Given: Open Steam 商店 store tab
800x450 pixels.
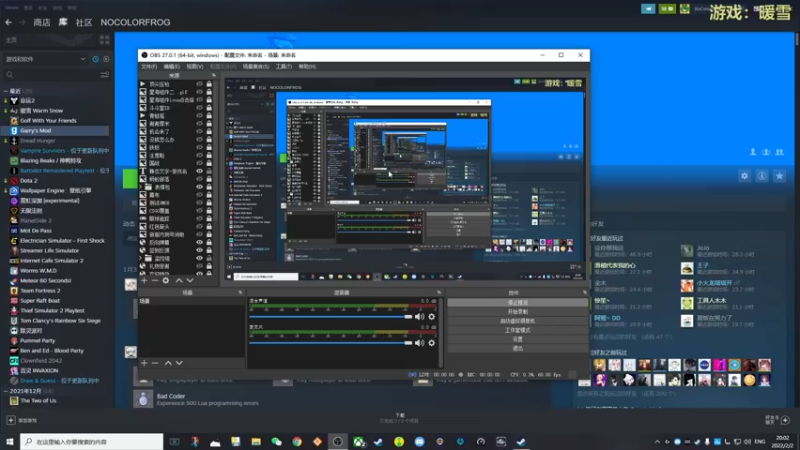Looking at the screenshot, I should tap(41, 22).
